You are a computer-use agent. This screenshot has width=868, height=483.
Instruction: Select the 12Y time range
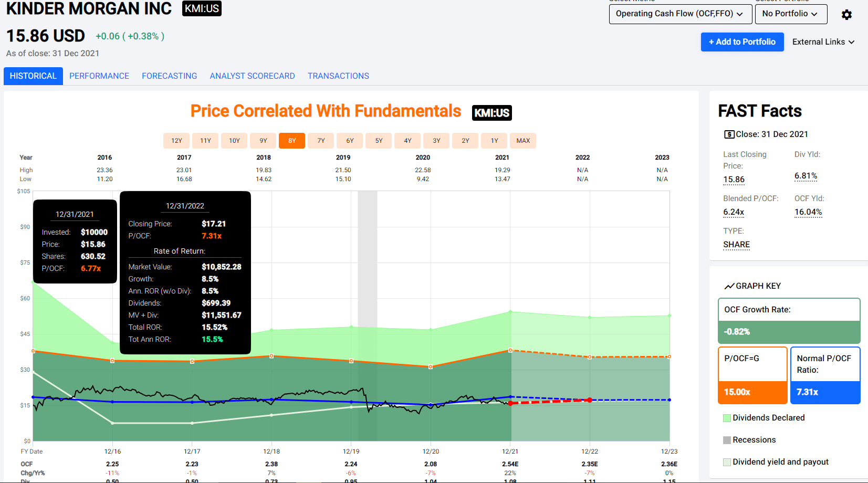tap(176, 141)
